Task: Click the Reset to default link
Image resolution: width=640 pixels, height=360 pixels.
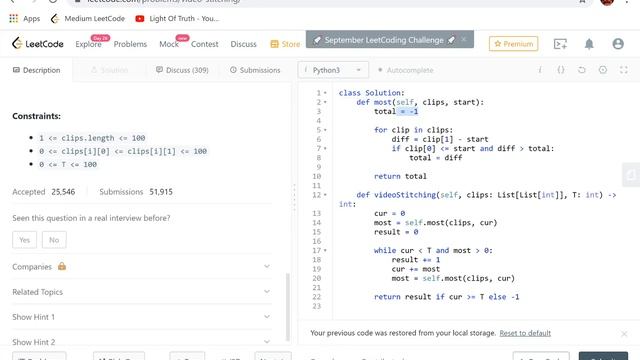Action: coord(525,333)
